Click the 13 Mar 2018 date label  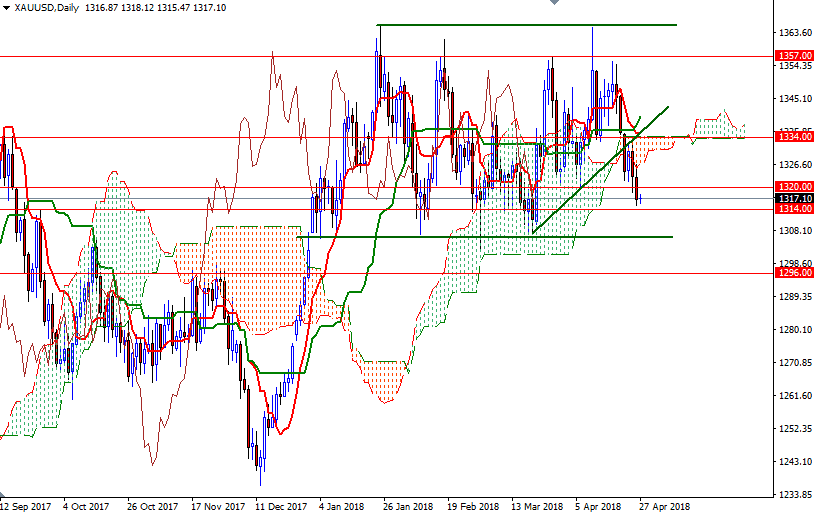[537, 506]
